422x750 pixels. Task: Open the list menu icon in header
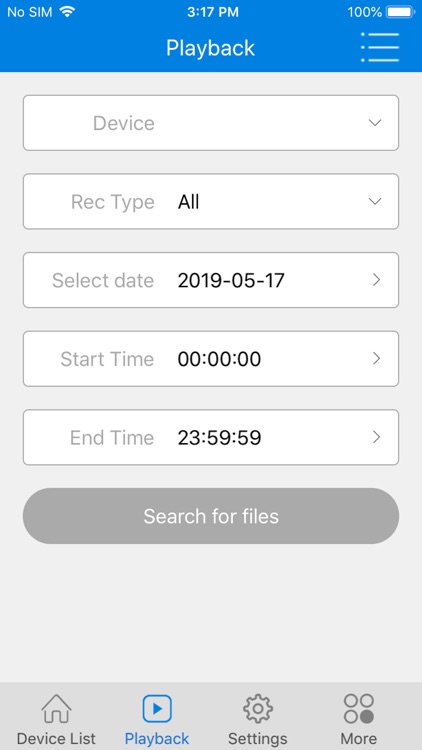click(x=380, y=47)
